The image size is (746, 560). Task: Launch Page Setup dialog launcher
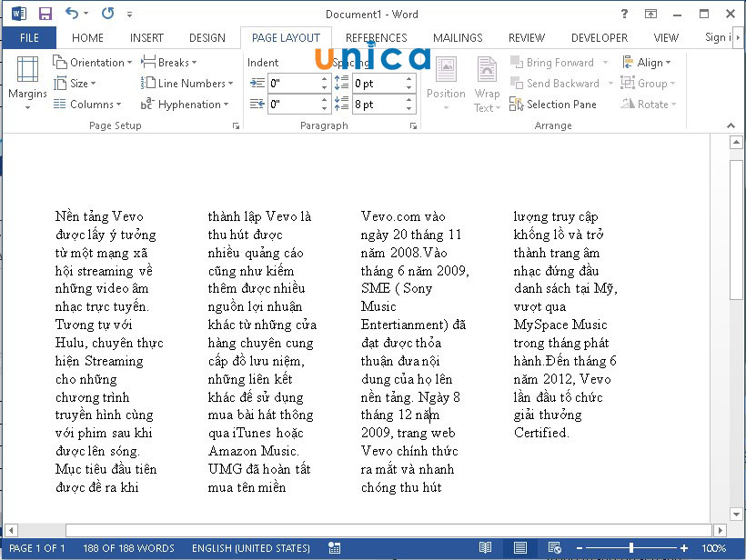pos(236,126)
